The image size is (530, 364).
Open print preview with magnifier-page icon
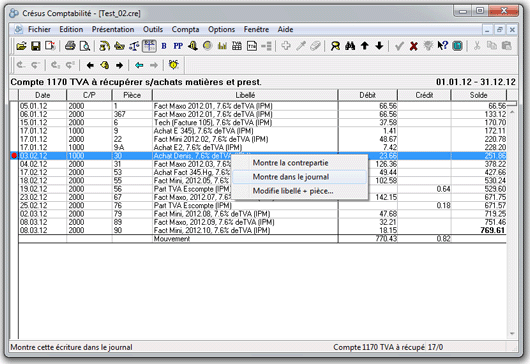coord(85,46)
